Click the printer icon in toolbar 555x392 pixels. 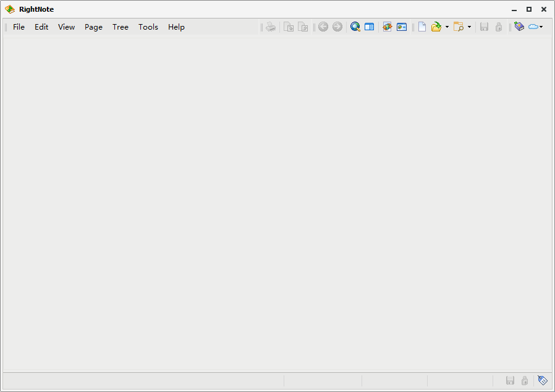coord(271,27)
